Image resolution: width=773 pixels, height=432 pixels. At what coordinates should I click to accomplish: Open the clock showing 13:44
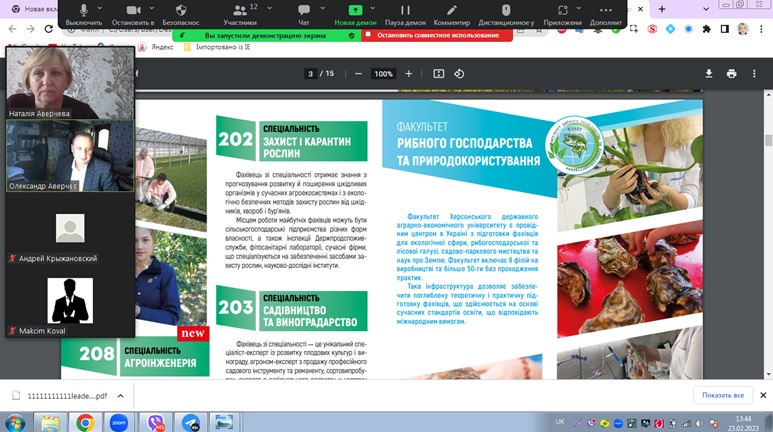[743, 423]
